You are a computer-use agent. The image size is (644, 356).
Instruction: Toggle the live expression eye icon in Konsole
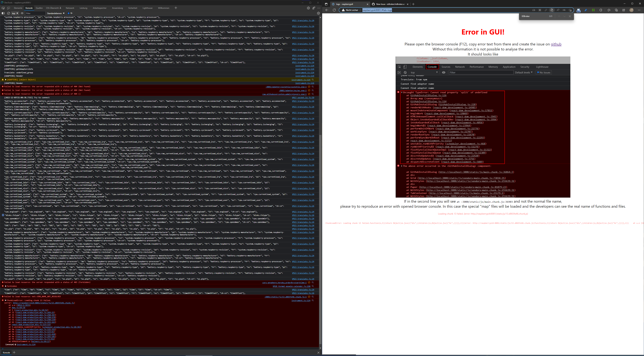click(22, 13)
